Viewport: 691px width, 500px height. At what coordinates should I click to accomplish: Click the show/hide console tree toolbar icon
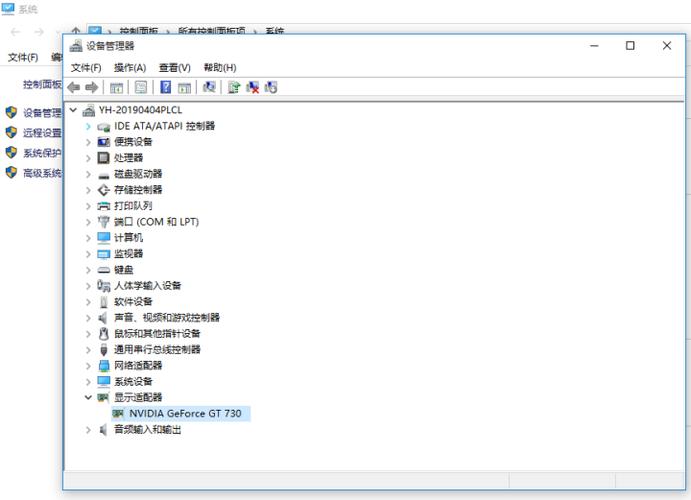(x=116, y=88)
